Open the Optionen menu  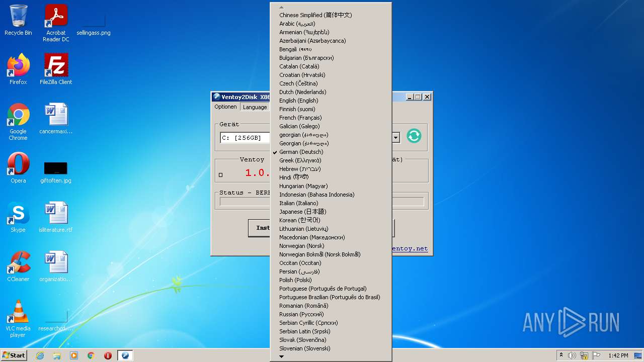coord(225,107)
